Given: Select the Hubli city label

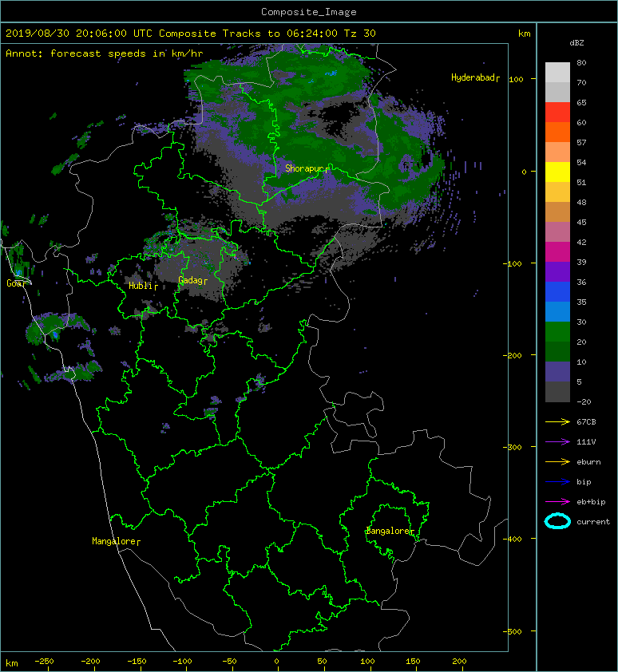Looking at the screenshot, I should click(143, 286).
